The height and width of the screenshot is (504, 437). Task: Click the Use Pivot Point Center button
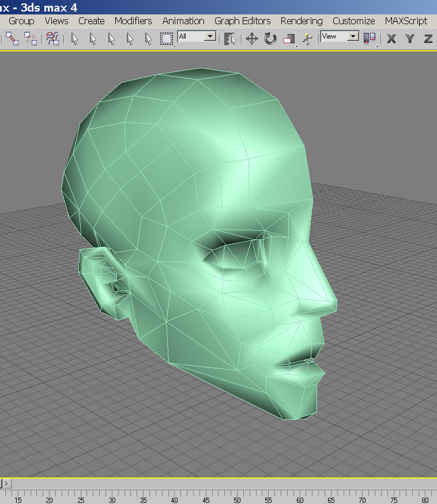[370, 39]
